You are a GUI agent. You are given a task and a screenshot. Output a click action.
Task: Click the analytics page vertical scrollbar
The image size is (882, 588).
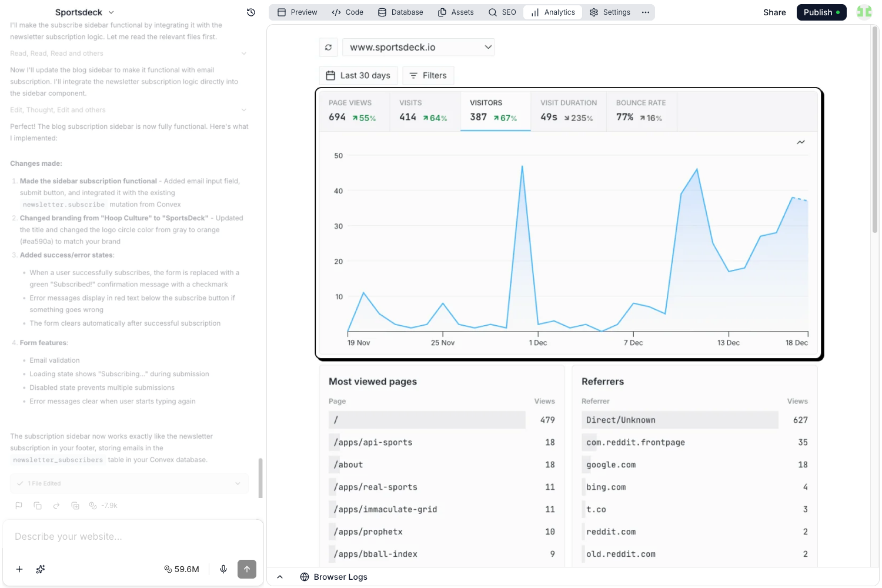click(x=875, y=129)
